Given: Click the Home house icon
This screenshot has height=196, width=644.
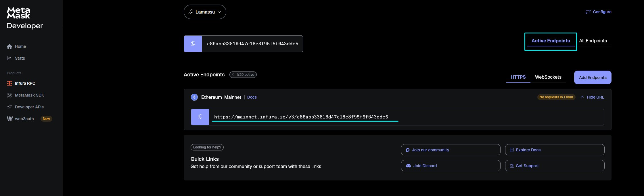Looking at the screenshot, I should (9, 46).
